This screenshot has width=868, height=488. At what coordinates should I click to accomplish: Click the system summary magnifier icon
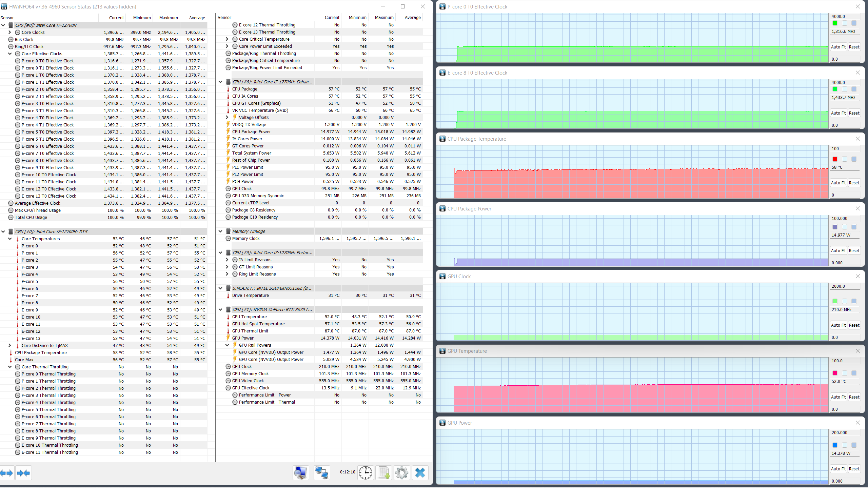tap(301, 472)
